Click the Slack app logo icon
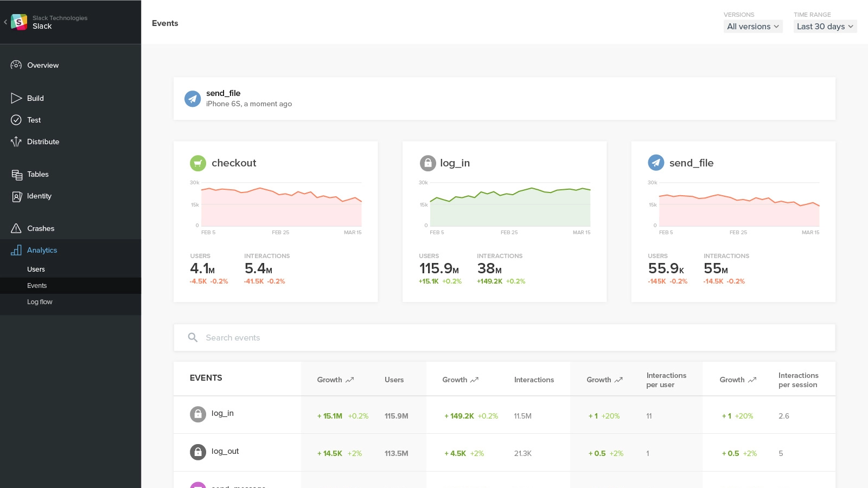Viewport: 868px width, 488px height. point(19,22)
